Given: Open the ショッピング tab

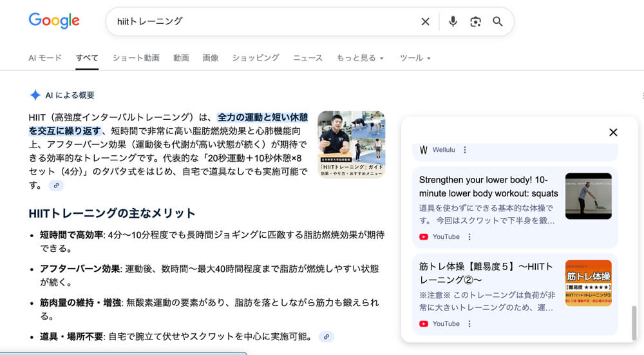Looking at the screenshot, I should 256,58.
